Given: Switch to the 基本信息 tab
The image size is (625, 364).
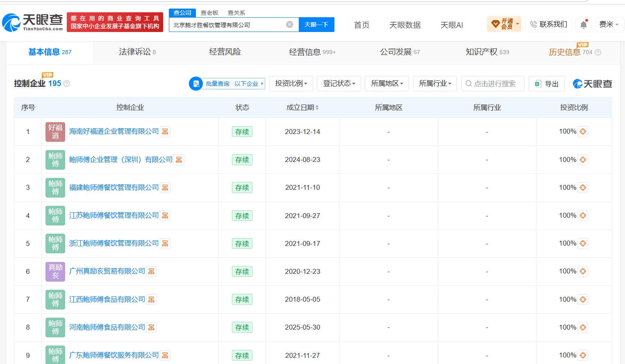Looking at the screenshot, I should pos(50,52).
